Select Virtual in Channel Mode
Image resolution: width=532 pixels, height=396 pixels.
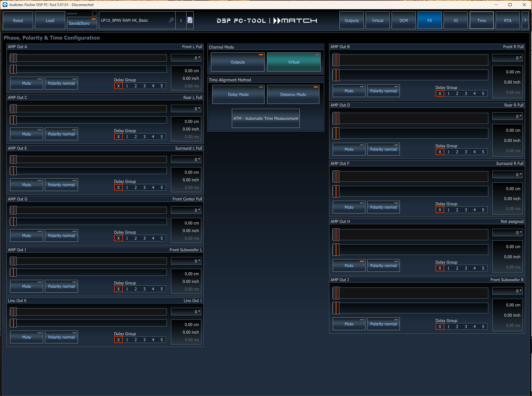(294, 62)
